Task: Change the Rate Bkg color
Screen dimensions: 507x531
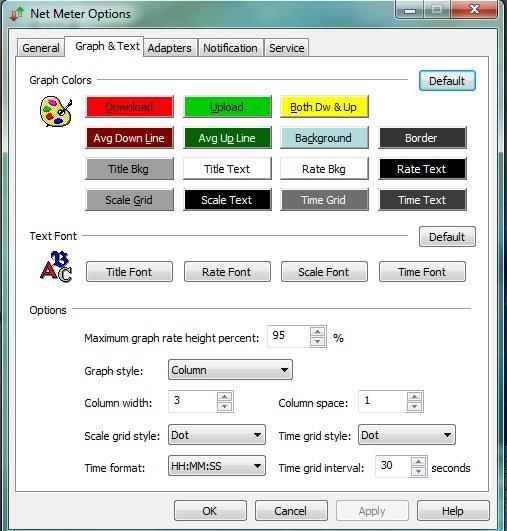Action: tap(324, 169)
